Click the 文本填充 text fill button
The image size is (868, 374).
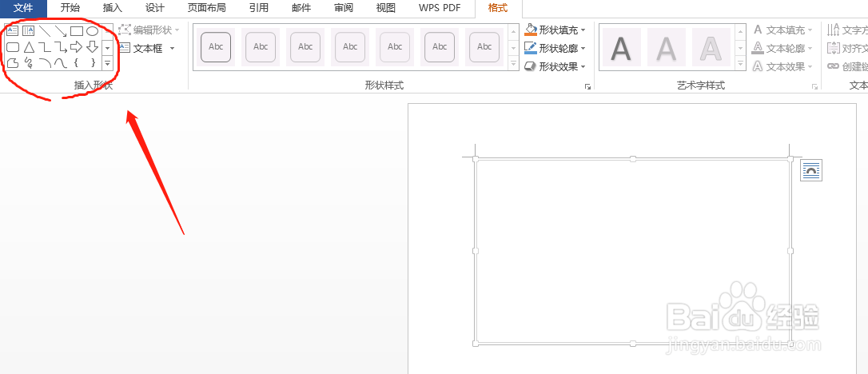point(784,30)
